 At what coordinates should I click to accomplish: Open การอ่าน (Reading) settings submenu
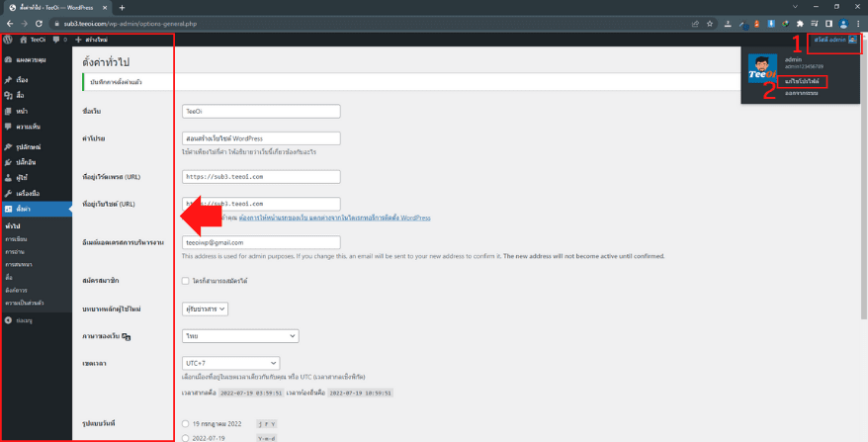[x=14, y=251]
